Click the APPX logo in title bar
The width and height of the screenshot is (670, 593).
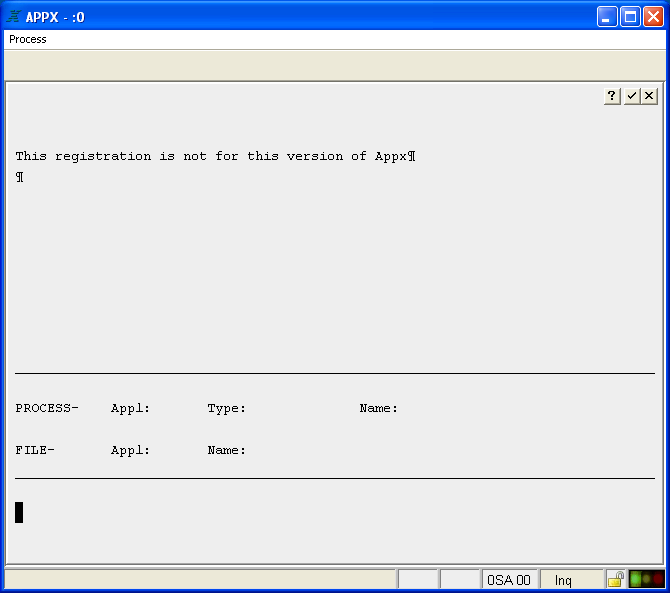14,17
